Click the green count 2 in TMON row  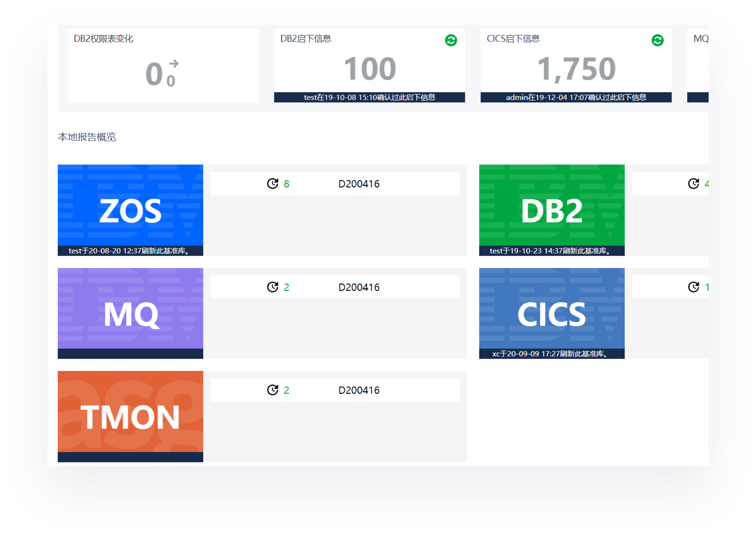coord(286,390)
